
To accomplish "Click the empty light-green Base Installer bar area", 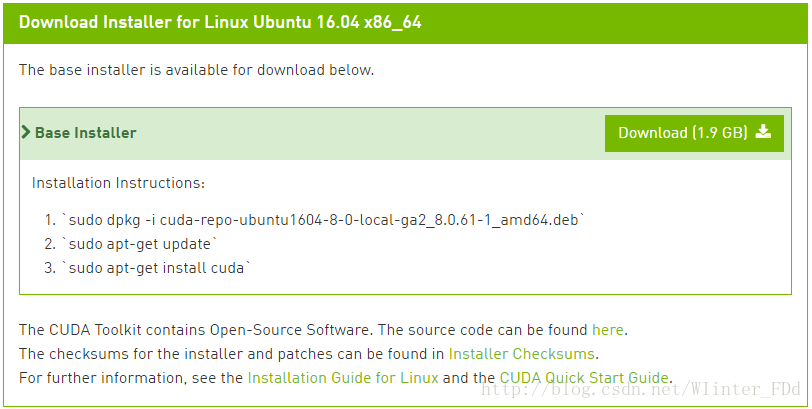I will coord(370,133).
